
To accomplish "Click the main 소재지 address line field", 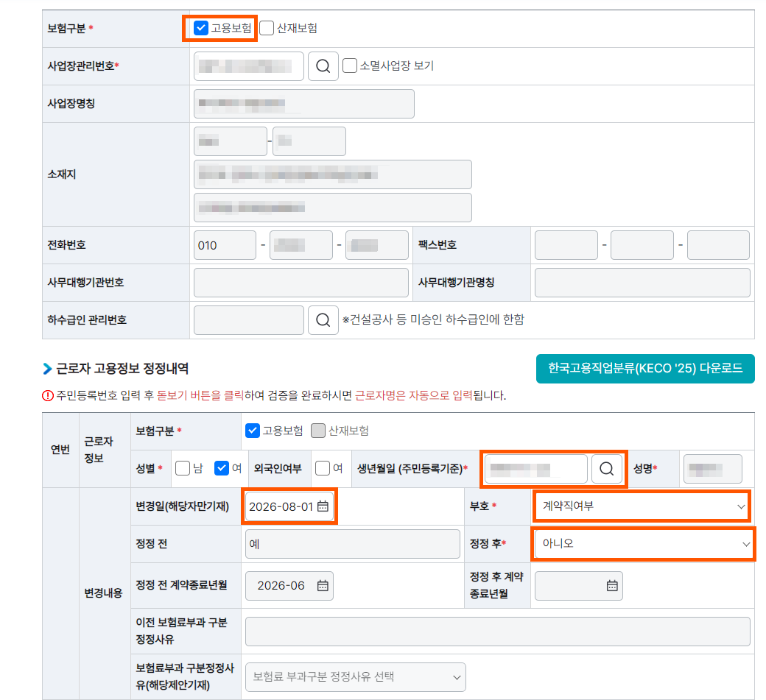I will point(333,174).
